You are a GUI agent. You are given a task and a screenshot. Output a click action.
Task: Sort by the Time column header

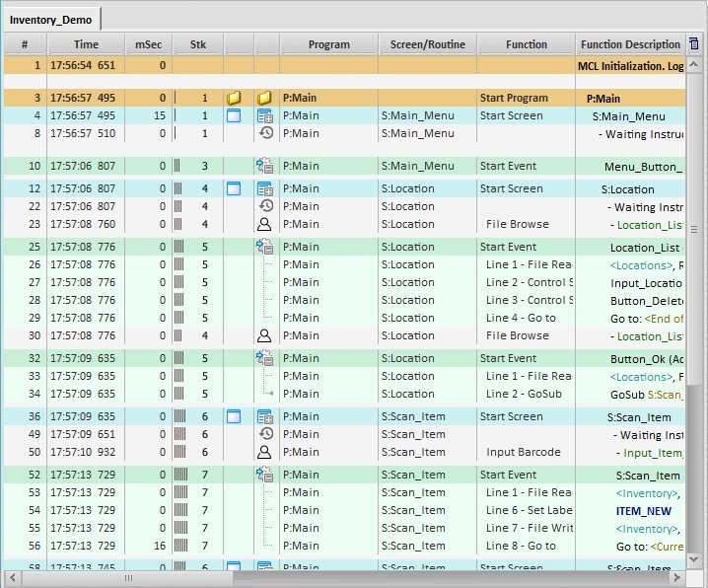pyautogui.click(x=86, y=44)
